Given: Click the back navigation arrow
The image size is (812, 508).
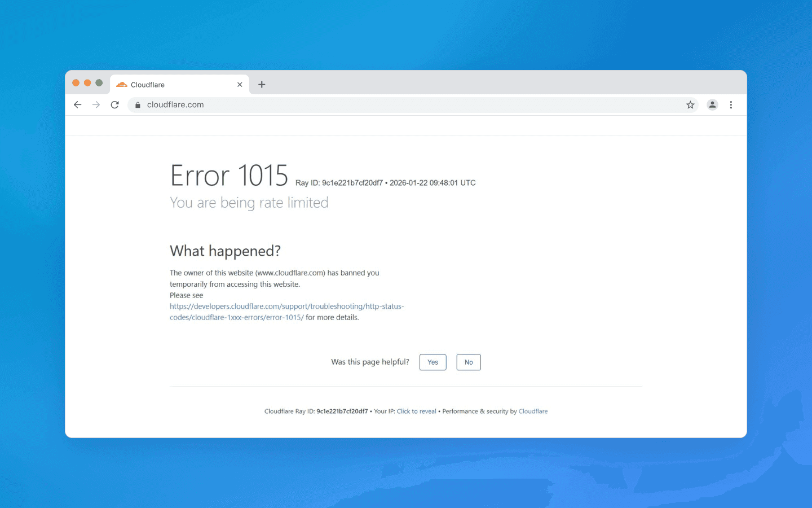Looking at the screenshot, I should tap(77, 104).
